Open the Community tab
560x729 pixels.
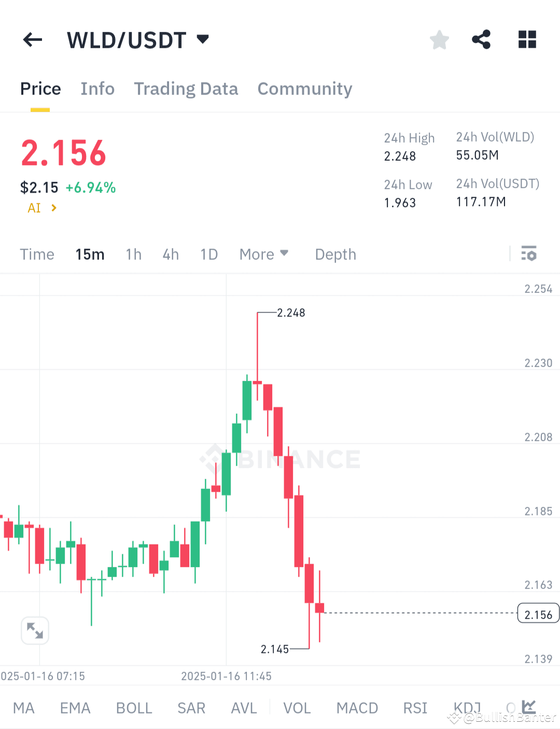click(x=304, y=89)
